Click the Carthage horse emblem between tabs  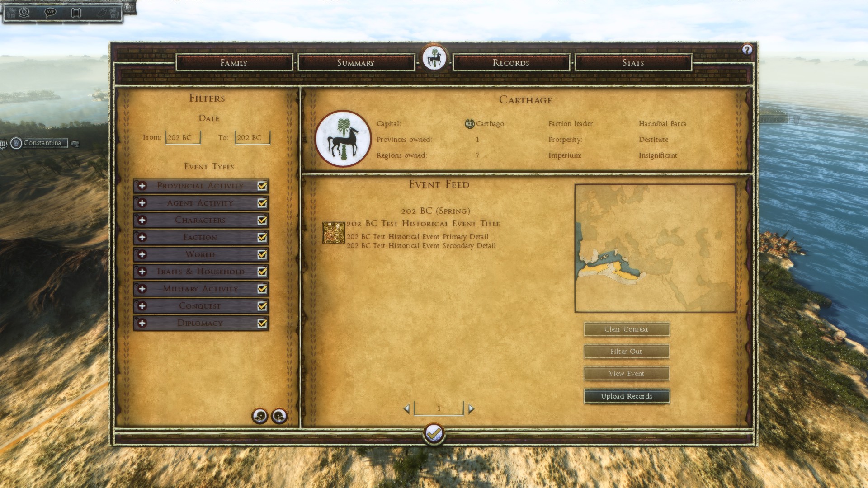(x=434, y=58)
